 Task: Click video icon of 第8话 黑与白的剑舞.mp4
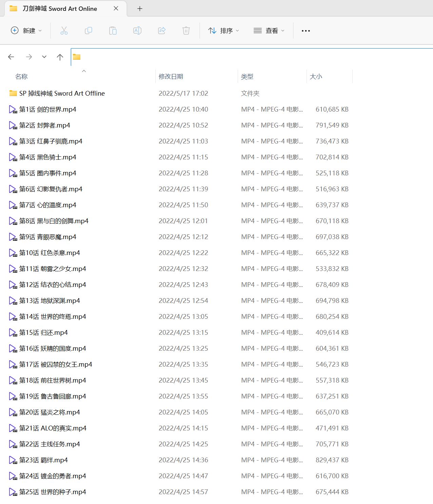click(13, 221)
